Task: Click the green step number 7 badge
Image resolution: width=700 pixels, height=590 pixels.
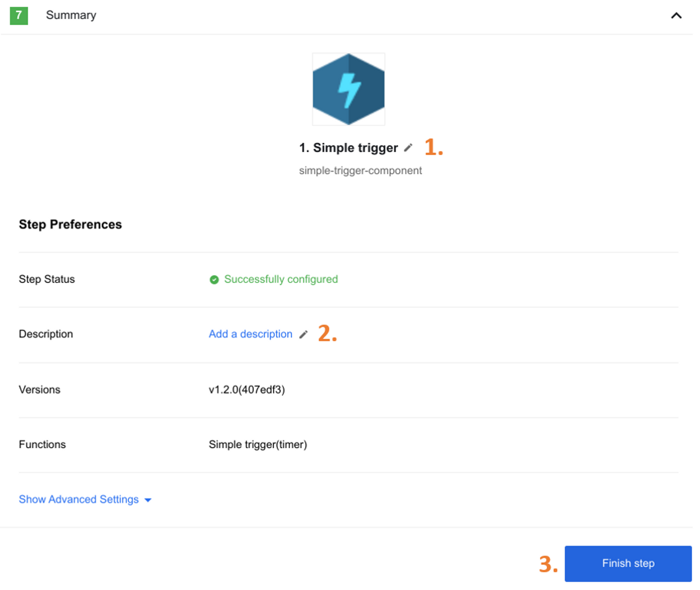Action: (x=19, y=16)
